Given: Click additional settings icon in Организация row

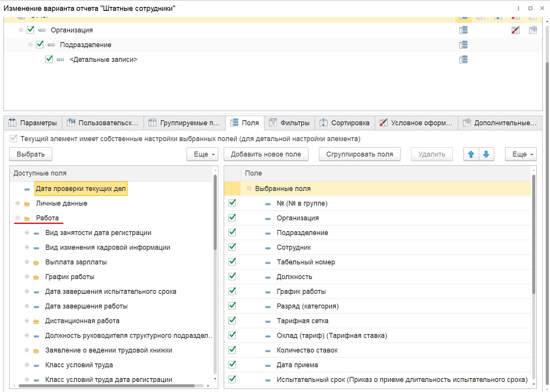Looking at the screenshot, I should [533, 30].
